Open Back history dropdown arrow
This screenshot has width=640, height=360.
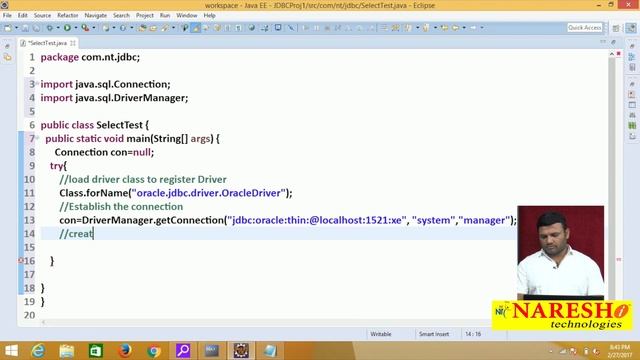[x=464, y=28]
